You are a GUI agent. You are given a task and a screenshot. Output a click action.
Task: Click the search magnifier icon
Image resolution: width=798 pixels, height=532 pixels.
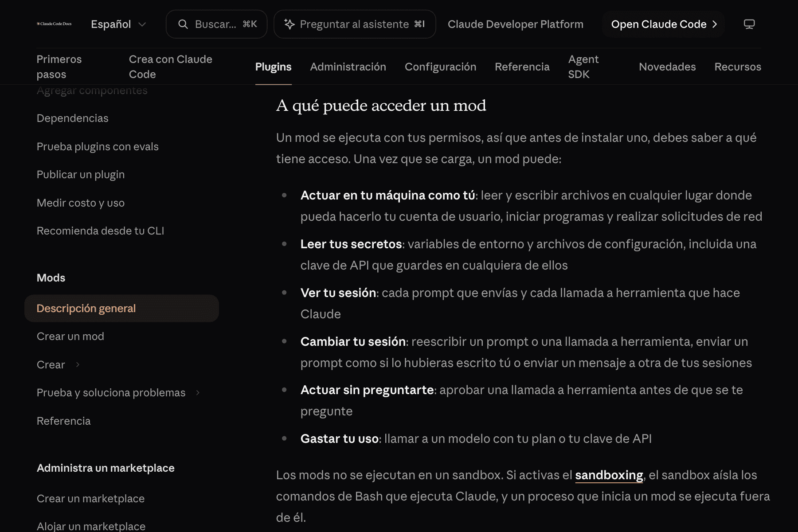(x=183, y=24)
